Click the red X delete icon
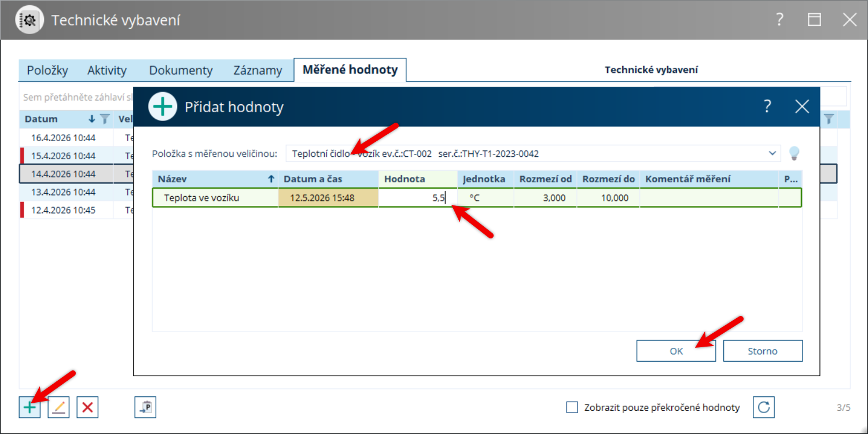Image resolution: width=868 pixels, height=434 pixels. tap(87, 407)
